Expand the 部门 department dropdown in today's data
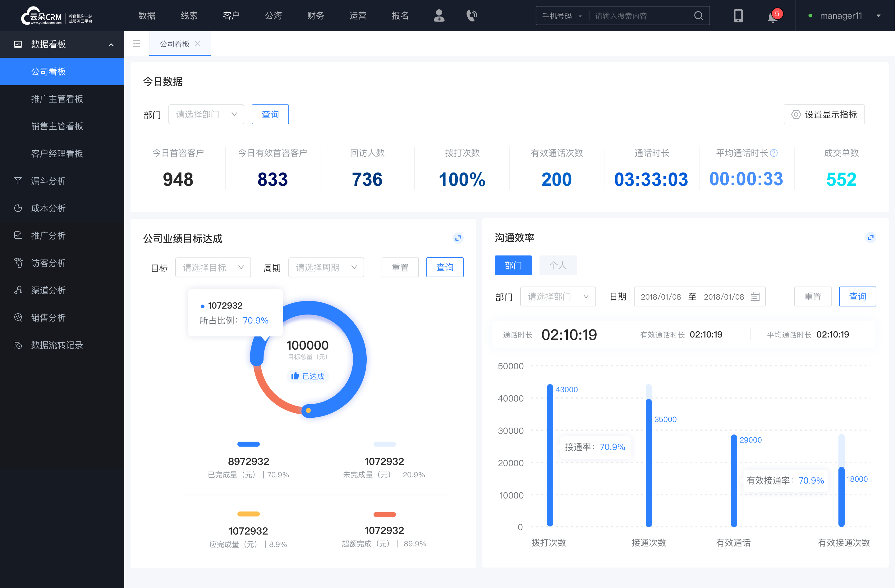The width and height of the screenshot is (895, 588). coord(205,114)
